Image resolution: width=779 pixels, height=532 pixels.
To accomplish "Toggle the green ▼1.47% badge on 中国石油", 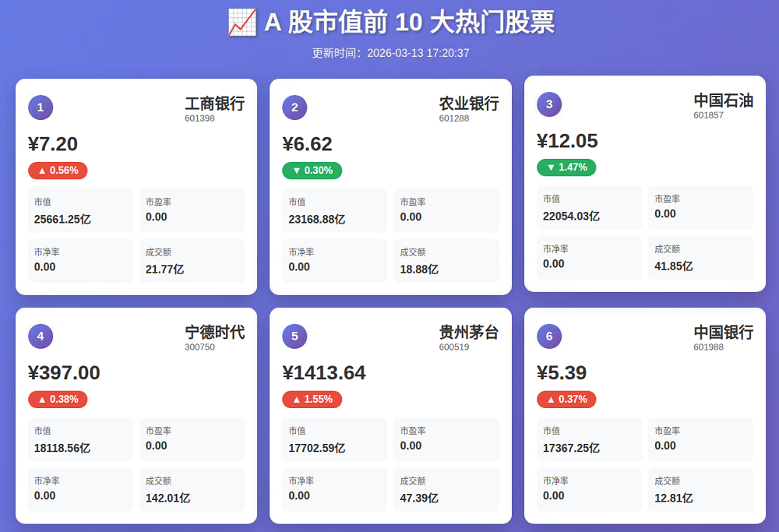I will coord(566,167).
